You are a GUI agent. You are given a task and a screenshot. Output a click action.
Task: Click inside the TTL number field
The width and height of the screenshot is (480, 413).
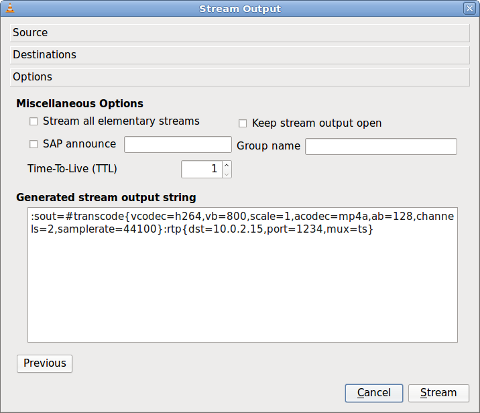pyautogui.click(x=202, y=169)
